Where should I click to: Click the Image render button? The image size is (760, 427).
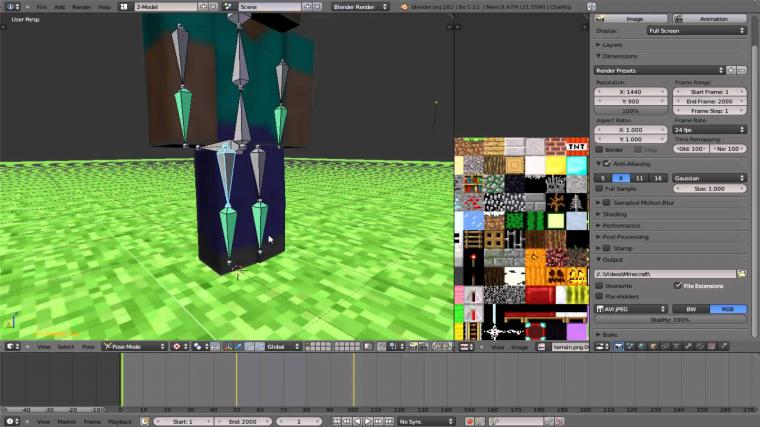coord(631,18)
